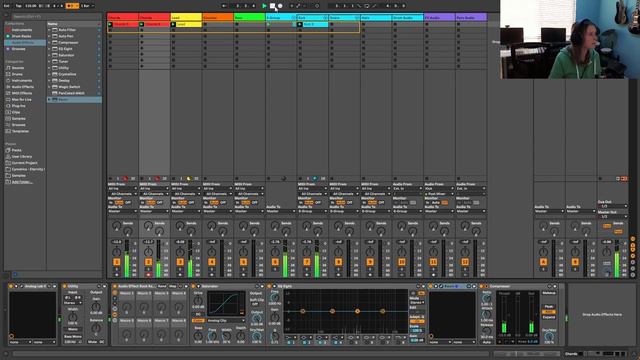The image size is (640, 360).
Task: Expand the Auto Filter folder
Action: (x=49, y=30)
